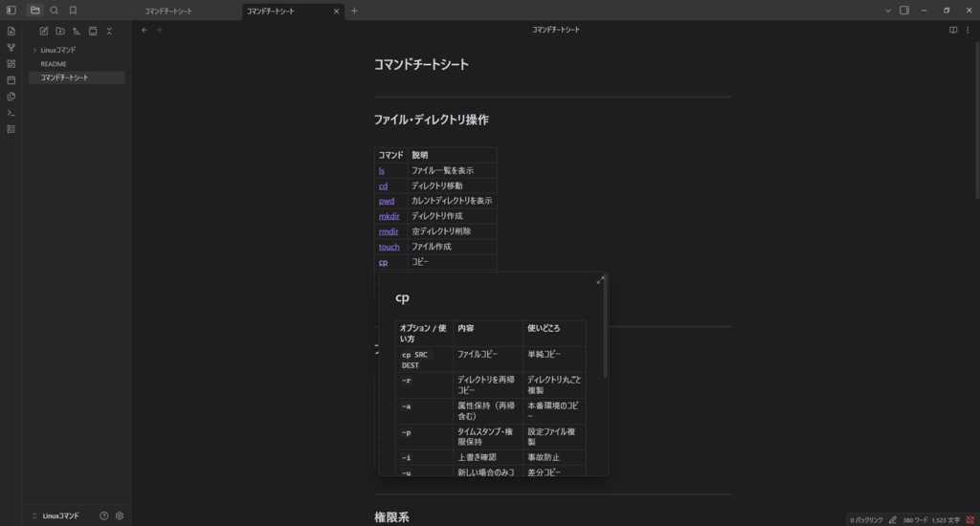Click the 0 バックリンク status entry
980x526 pixels.
click(866, 519)
